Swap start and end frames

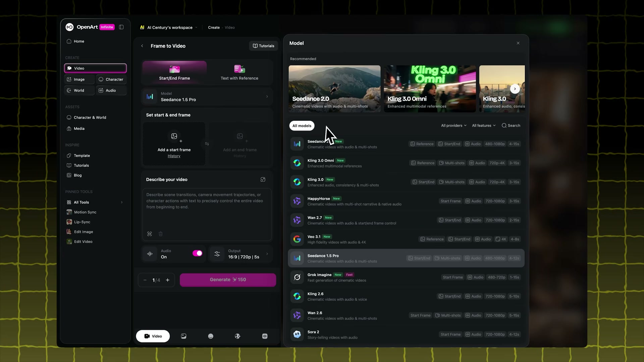tap(207, 144)
